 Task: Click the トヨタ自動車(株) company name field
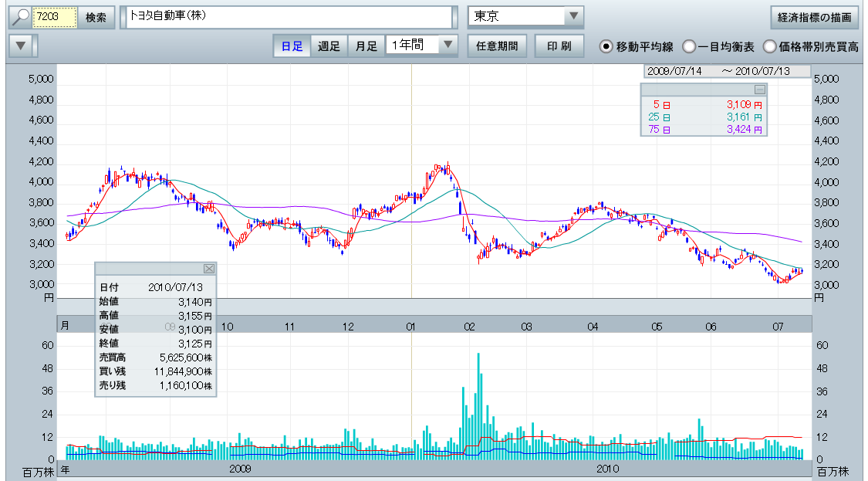[x=285, y=17]
